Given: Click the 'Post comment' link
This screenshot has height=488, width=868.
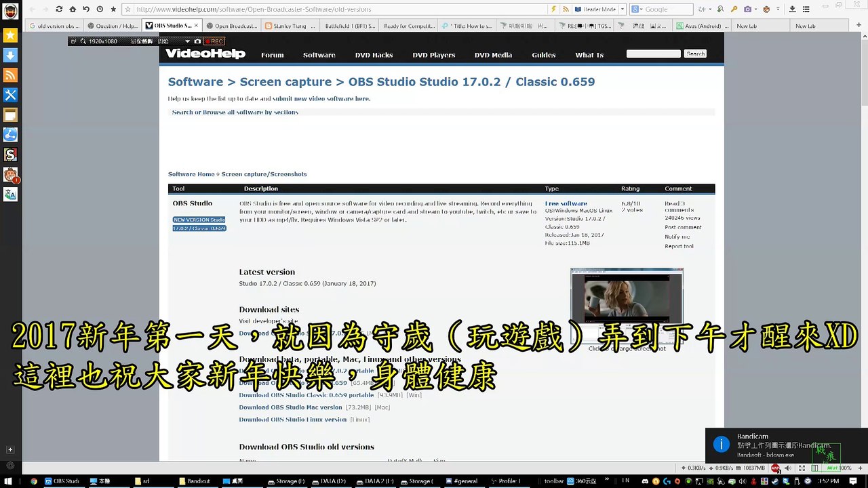Looking at the screenshot, I should point(683,227).
